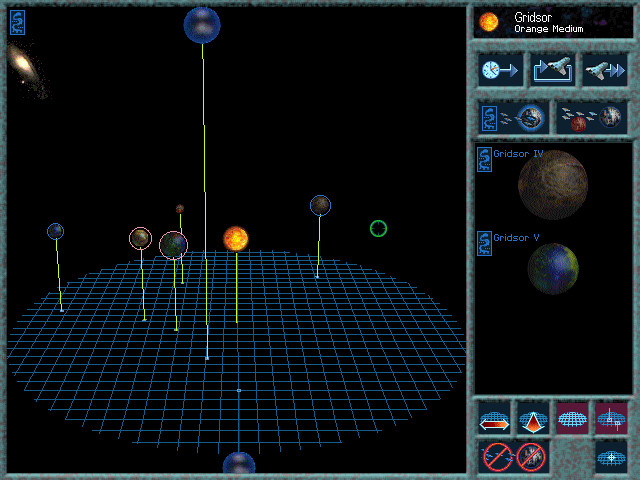Click the 'Orange Medium' star type text
The height and width of the screenshot is (480, 640).
click(549, 29)
